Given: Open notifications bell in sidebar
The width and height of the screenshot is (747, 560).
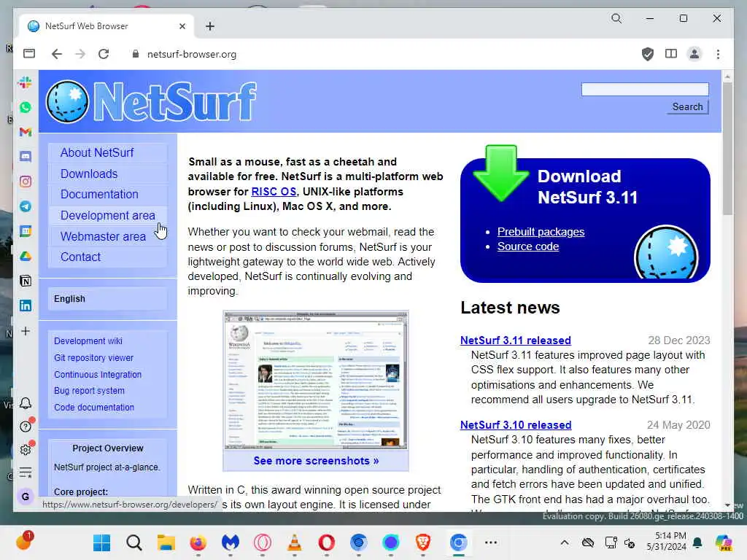Looking at the screenshot, I should (26, 403).
